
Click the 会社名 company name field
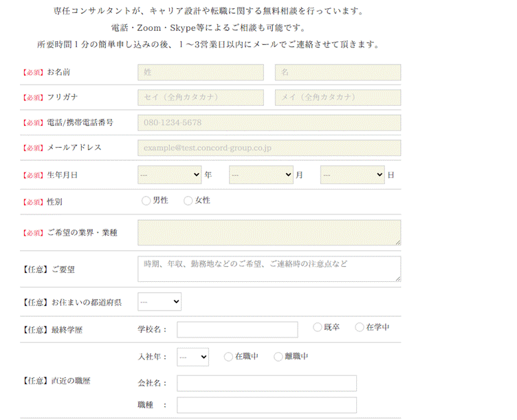coord(267,383)
